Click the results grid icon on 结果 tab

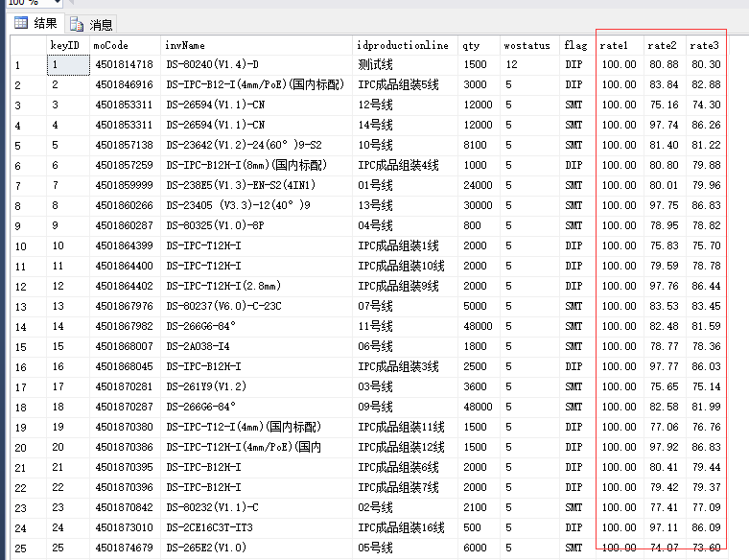coord(21,22)
